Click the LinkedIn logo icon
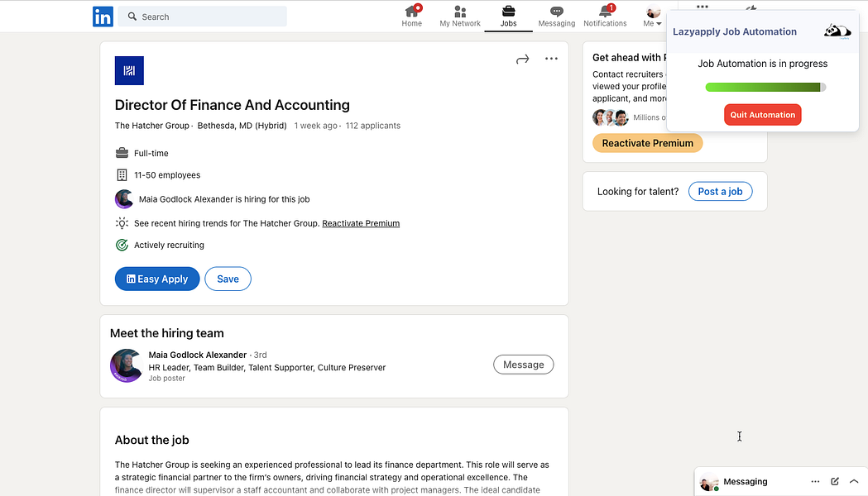 [x=103, y=17]
